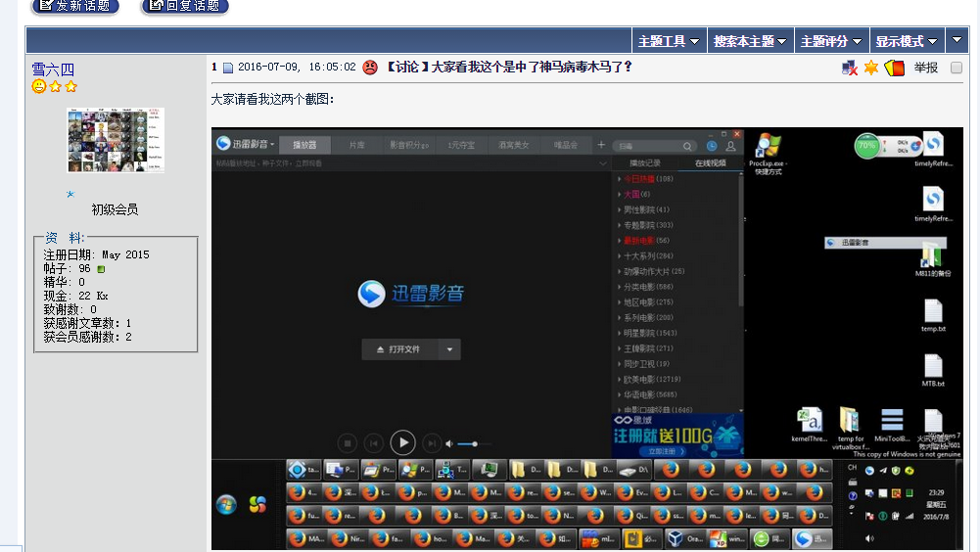Viewport: 980px width, 552px height.
Task: Open the 酒窝美女 tab
Action: [x=514, y=145]
